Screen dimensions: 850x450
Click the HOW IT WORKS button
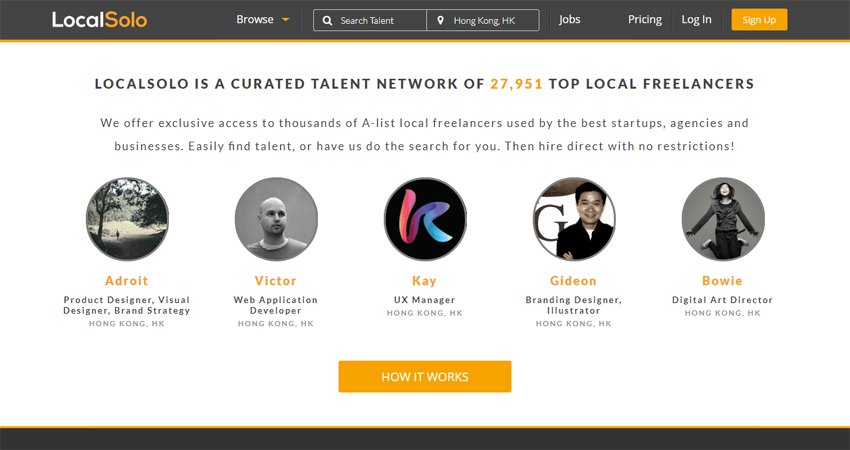[x=425, y=377]
